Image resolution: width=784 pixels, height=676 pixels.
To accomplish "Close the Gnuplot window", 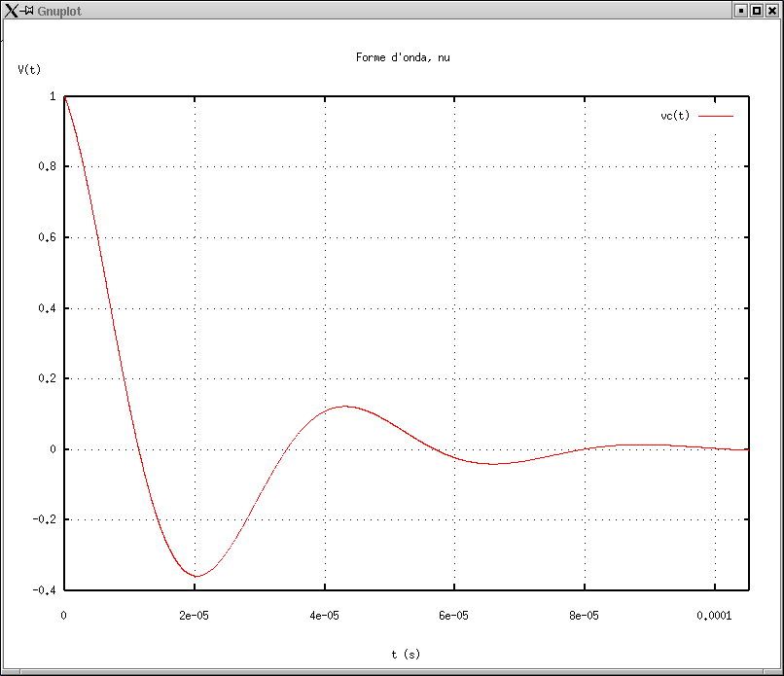I will click(771, 10).
